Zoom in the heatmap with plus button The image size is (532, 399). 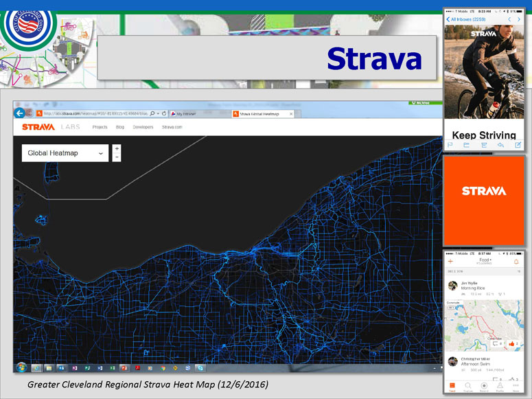point(117,149)
